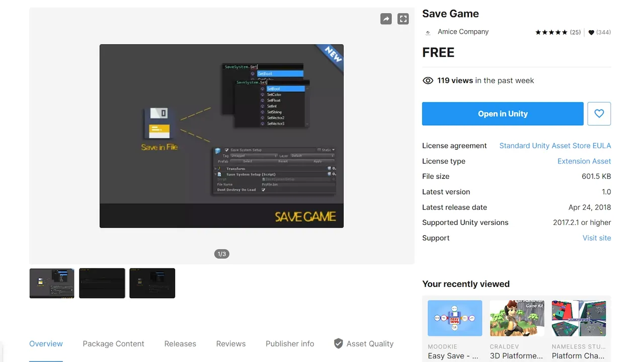Open the Publisher info tab
The height and width of the screenshot is (362, 644).
[290, 344]
